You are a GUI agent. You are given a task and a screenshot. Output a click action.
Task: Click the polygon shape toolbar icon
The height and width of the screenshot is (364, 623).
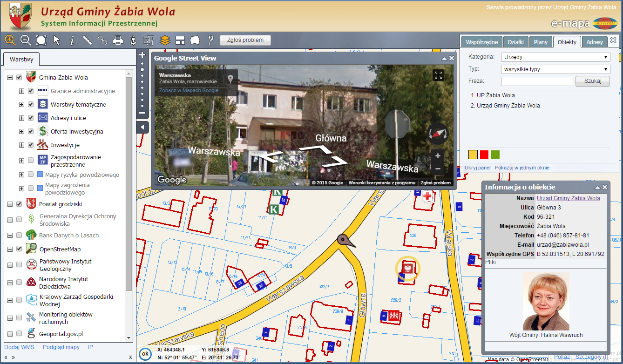(x=195, y=40)
